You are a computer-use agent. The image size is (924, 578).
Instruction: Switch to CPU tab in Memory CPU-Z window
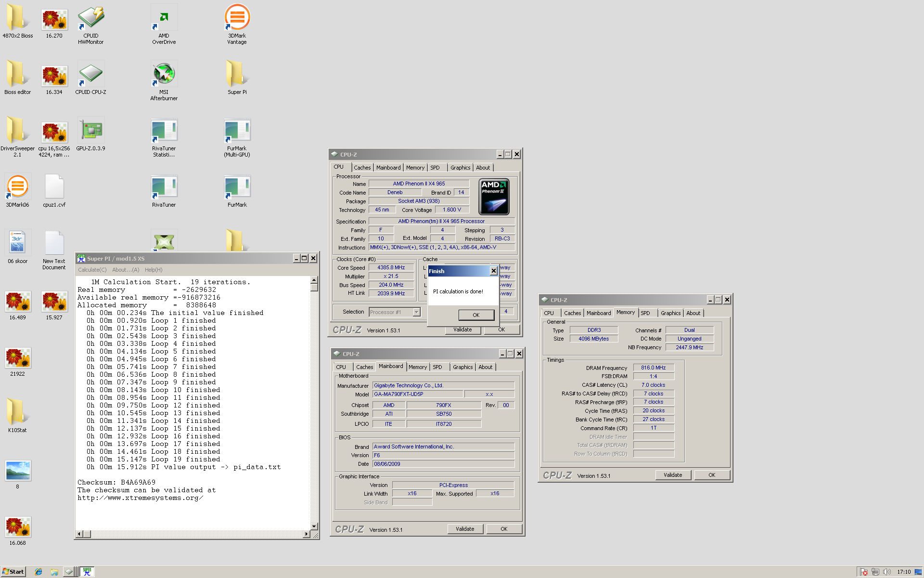coord(549,314)
